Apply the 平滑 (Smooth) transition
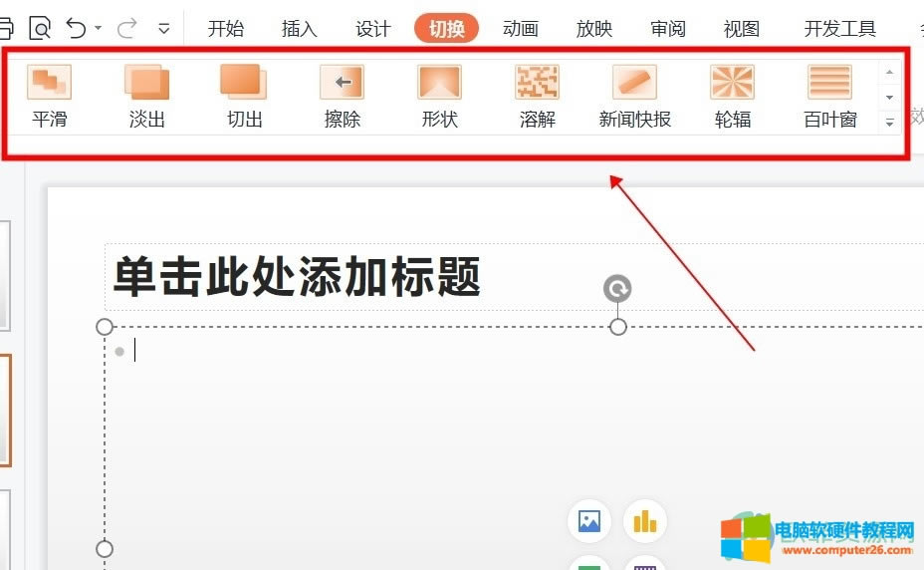Screen dimensions: 924x570 point(49,96)
